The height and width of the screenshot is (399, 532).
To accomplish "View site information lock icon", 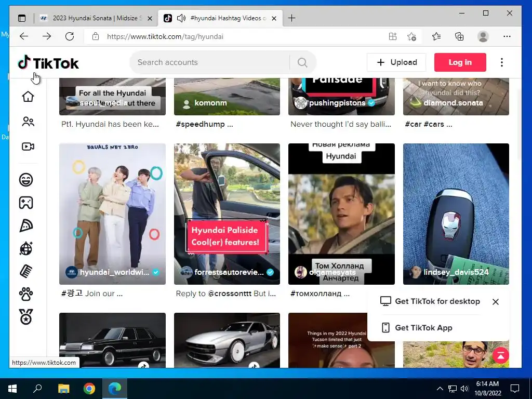I will point(96,36).
